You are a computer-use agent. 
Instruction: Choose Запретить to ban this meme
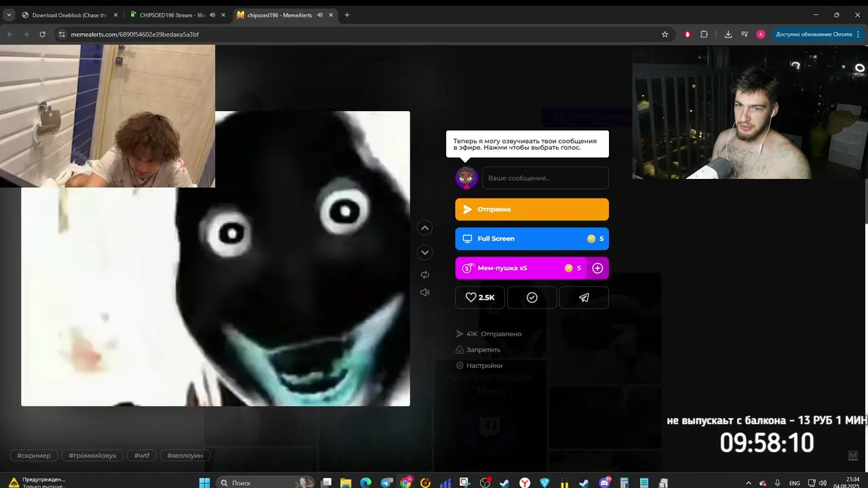[x=478, y=350]
